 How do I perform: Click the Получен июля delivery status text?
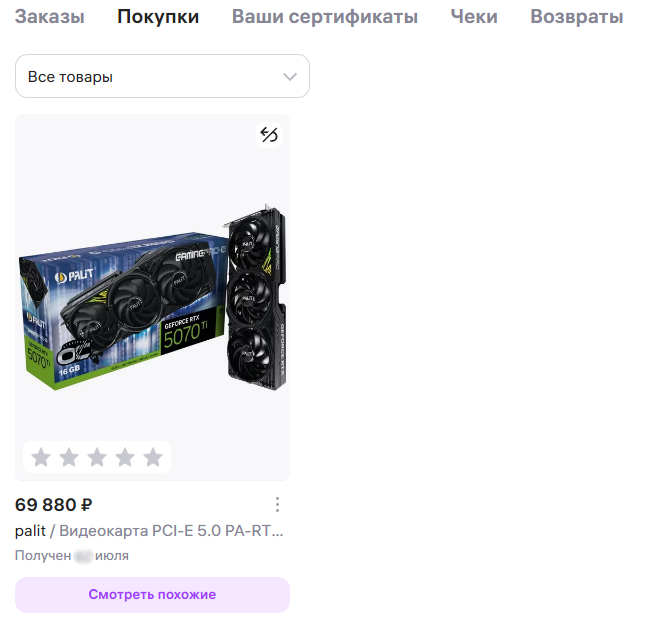tap(72, 555)
